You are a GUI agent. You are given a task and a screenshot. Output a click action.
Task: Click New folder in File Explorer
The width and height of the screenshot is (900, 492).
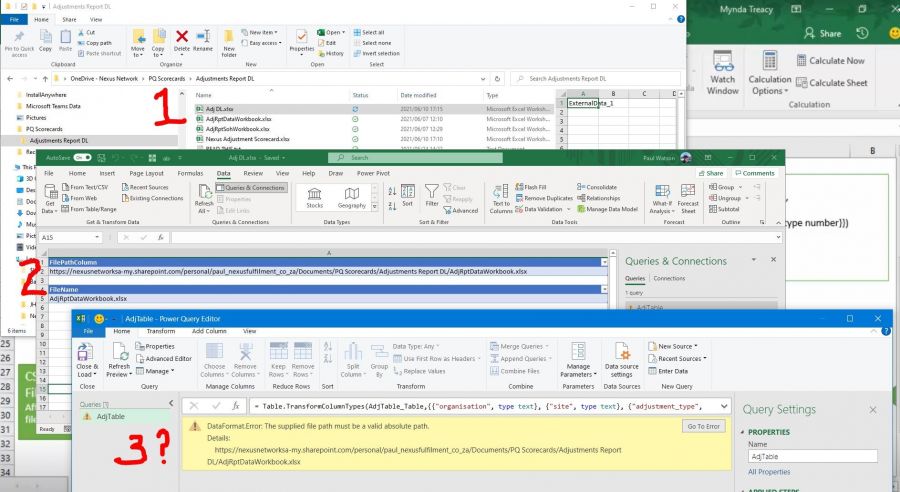coord(228,43)
